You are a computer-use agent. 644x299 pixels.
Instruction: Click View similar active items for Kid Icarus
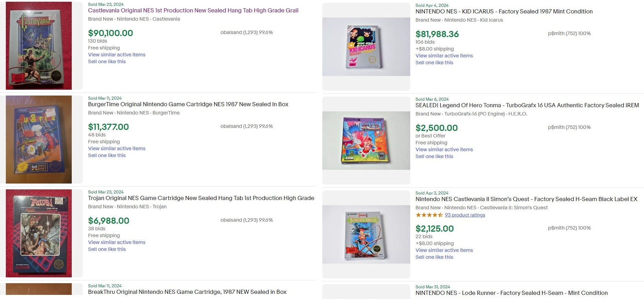[x=444, y=55]
